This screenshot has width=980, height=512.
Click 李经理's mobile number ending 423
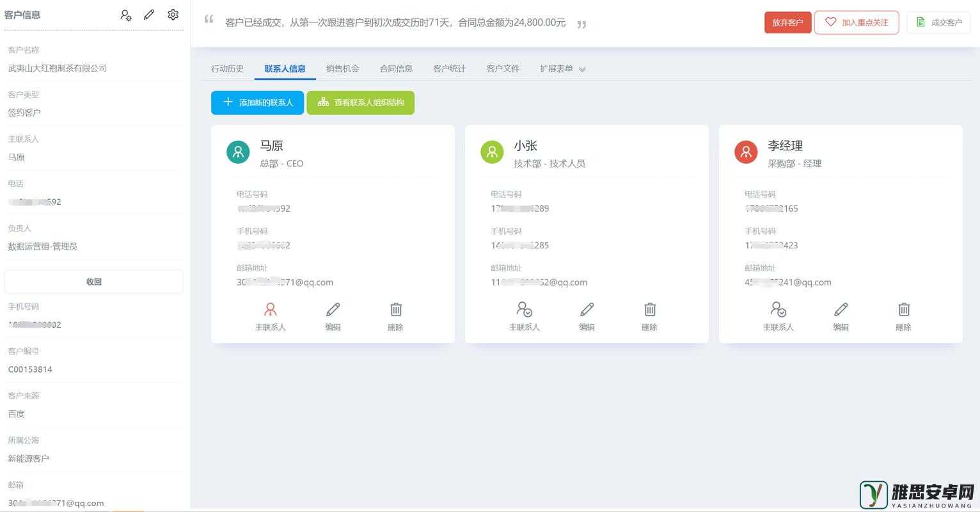pyautogui.click(x=771, y=245)
